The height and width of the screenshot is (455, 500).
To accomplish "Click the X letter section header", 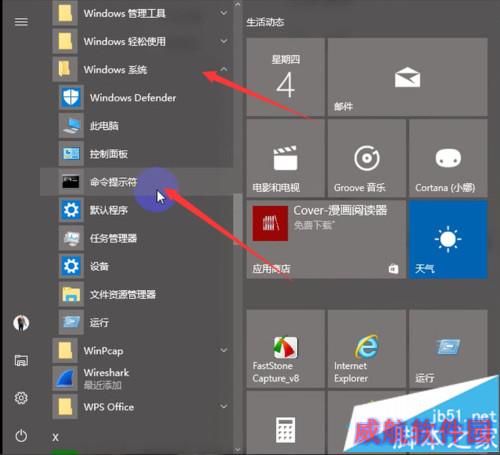I will [55, 437].
